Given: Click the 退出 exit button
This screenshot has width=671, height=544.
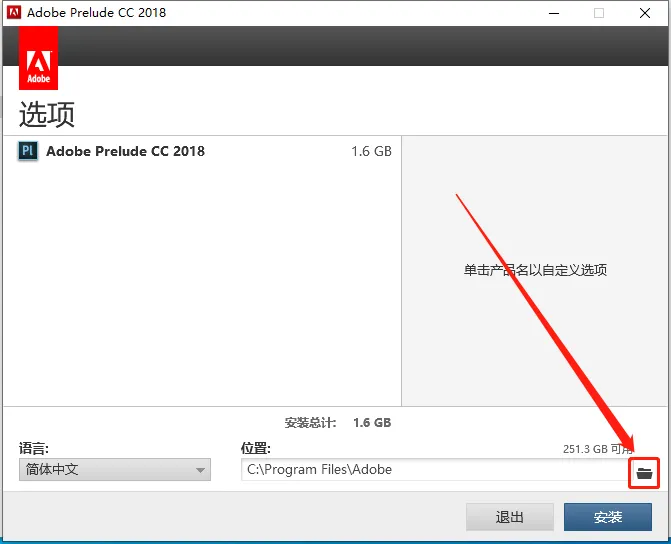Looking at the screenshot, I should [x=510, y=517].
